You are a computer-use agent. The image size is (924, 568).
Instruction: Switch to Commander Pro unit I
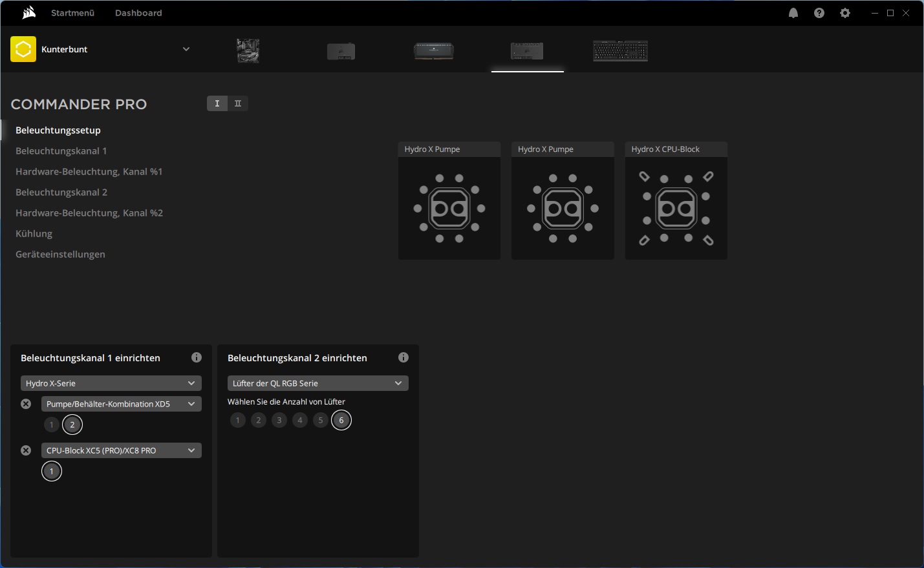[217, 103]
